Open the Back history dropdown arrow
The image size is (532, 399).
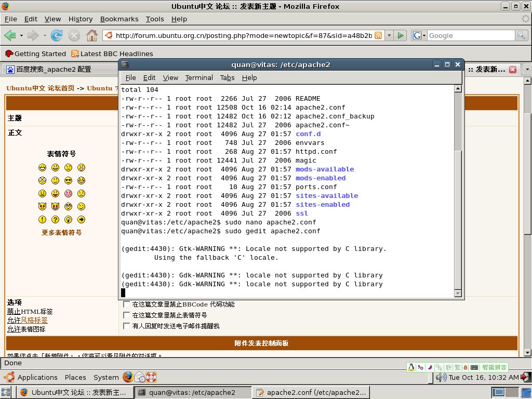point(21,35)
